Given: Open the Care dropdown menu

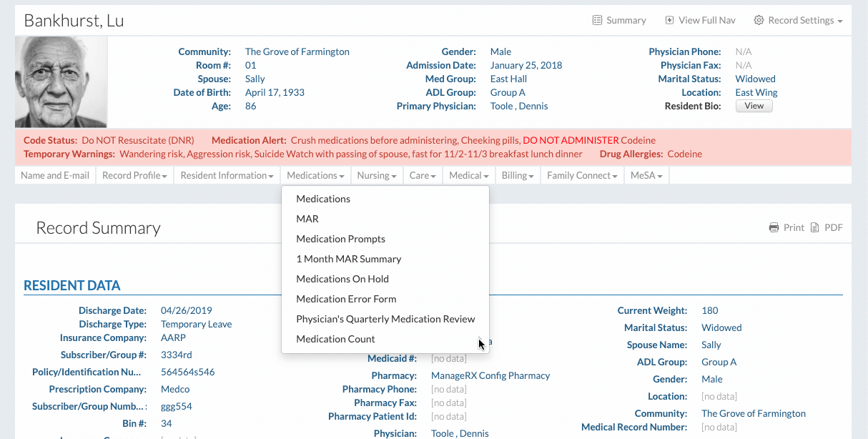Looking at the screenshot, I should pos(423,176).
